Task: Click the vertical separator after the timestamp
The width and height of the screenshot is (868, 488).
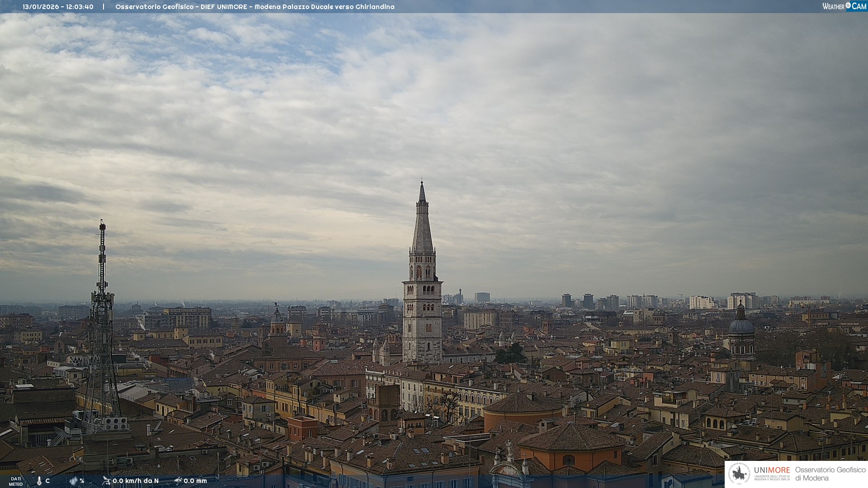Action: coord(104,7)
